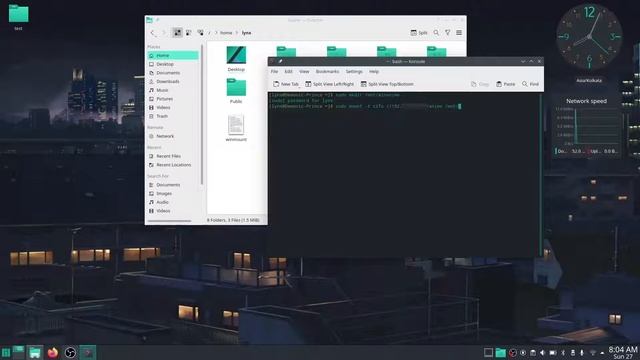This screenshot has height=360, width=640.
Task: Expand hidden system tray icons arrow
Action: pyautogui.click(x=602, y=353)
